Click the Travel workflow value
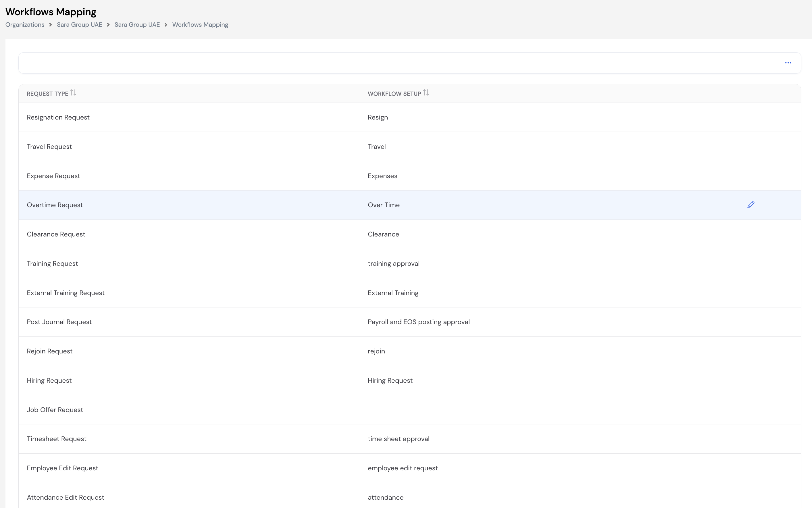This screenshot has height=508, width=812. [x=377, y=147]
